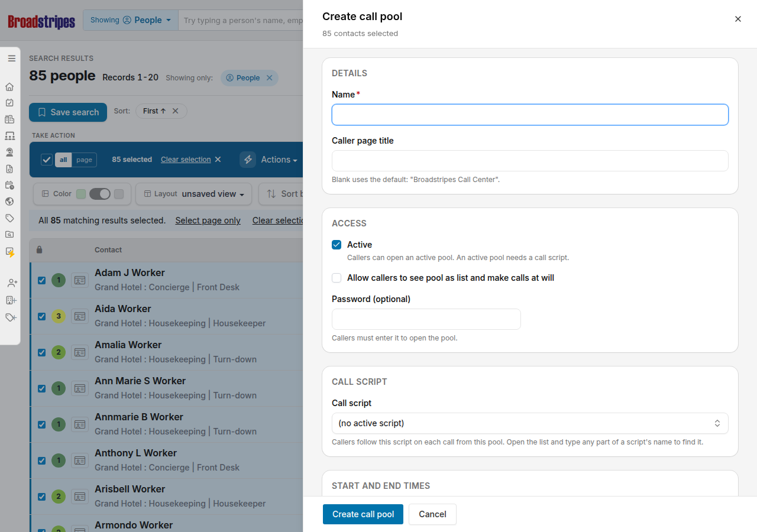Open the checkbox lightning actions sidebar icon
Screen dimensions: 757x532
(9, 252)
